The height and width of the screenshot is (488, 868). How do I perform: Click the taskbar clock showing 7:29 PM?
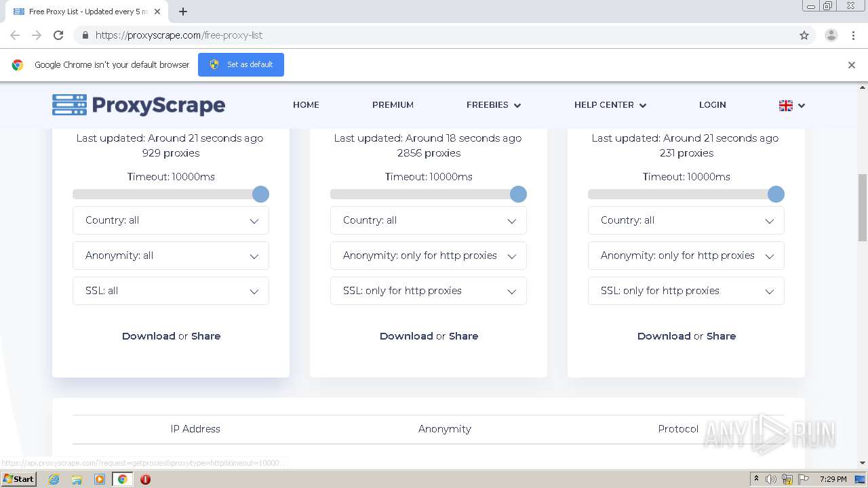(833, 479)
